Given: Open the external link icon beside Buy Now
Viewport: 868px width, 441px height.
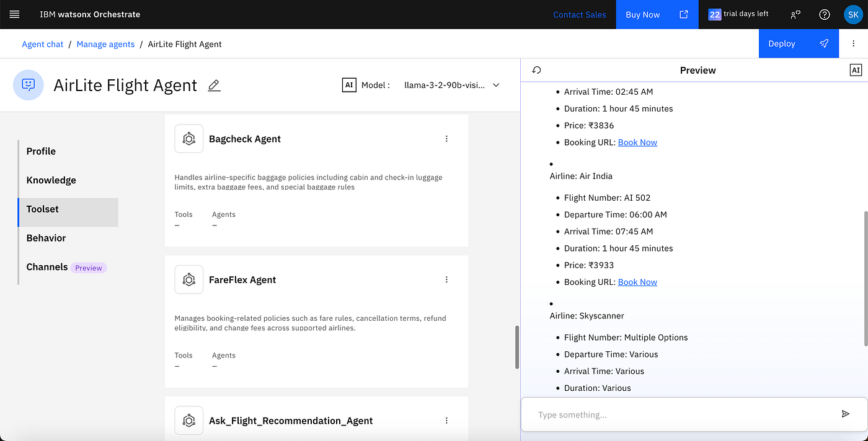Looking at the screenshot, I should click(684, 14).
